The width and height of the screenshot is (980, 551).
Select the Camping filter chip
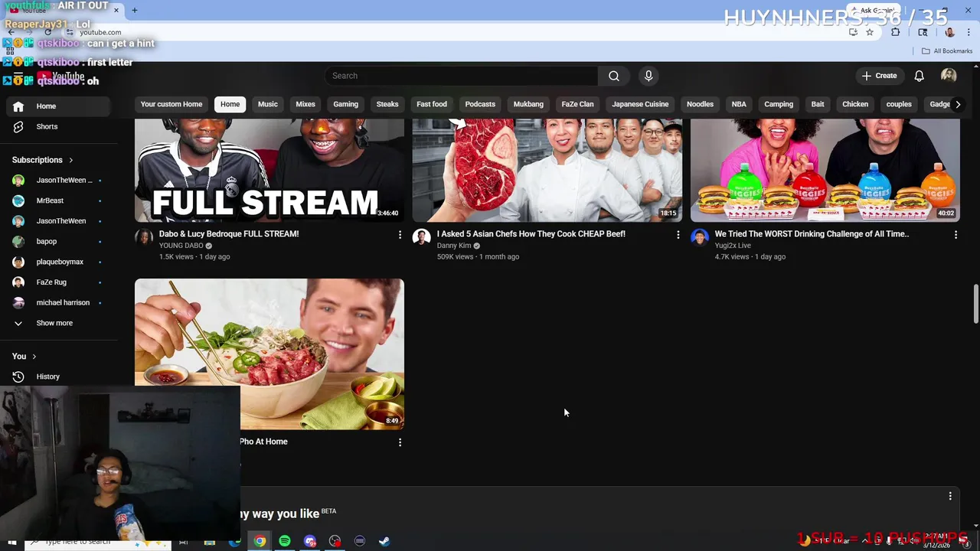[779, 104]
